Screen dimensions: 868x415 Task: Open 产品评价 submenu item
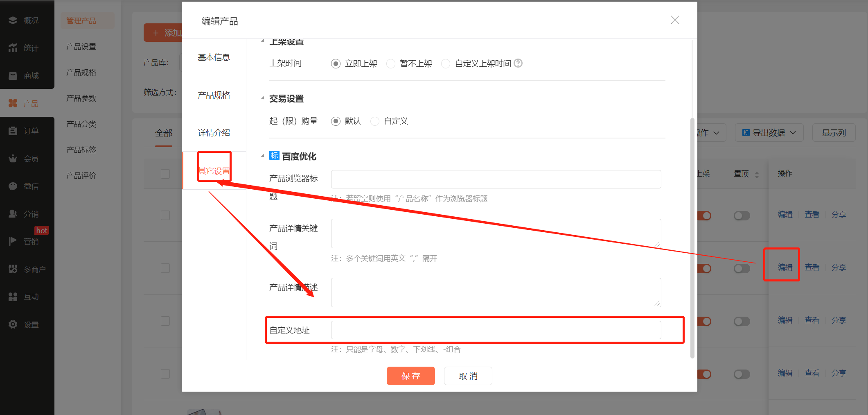point(81,176)
